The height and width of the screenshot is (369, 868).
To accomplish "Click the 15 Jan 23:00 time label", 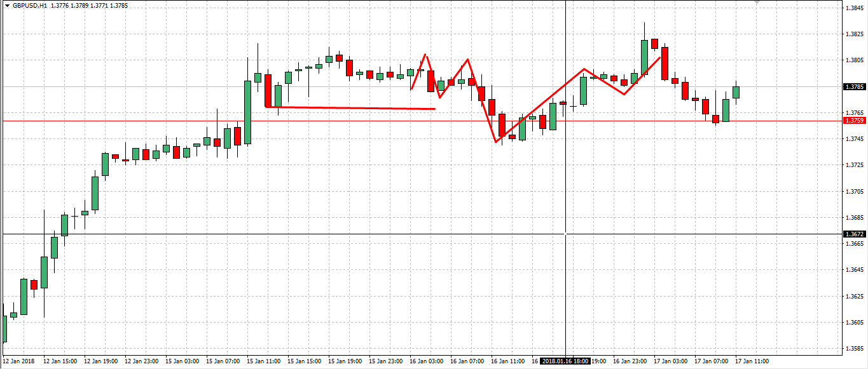I will (x=385, y=361).
